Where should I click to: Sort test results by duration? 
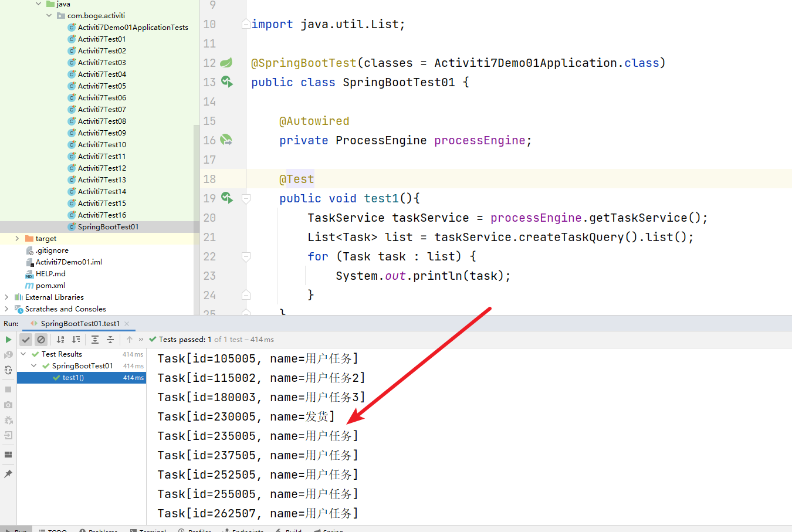[76, 340]
